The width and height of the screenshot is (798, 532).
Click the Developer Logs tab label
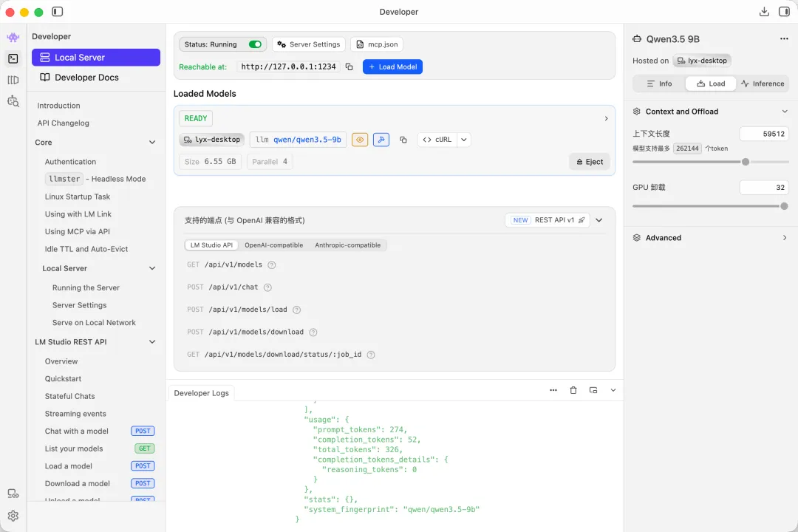click(x=202, y=393)
